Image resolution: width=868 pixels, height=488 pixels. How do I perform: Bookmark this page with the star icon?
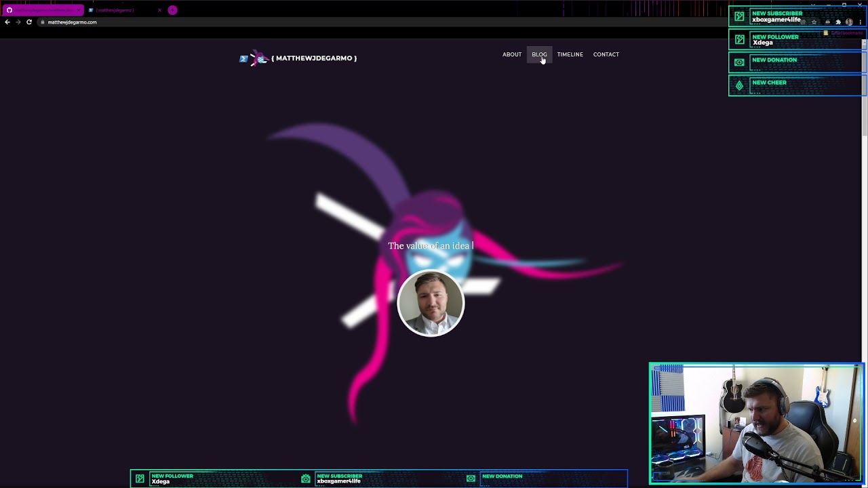pos(814,22)
